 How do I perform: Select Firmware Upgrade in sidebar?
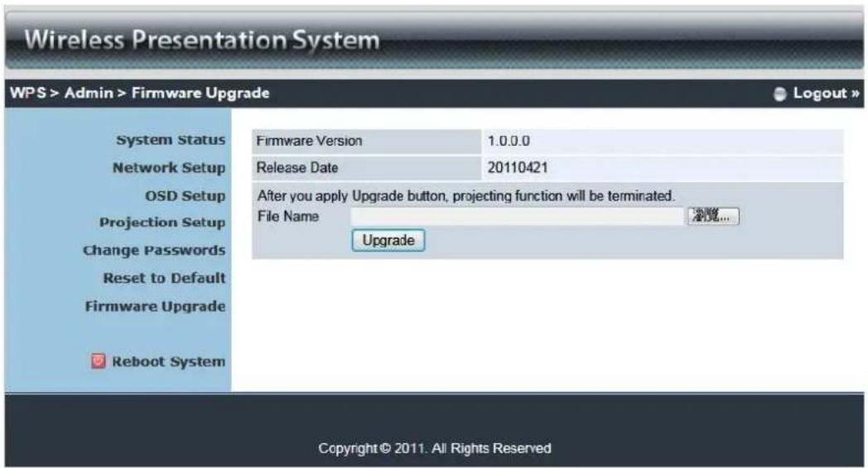click(x=155, y=306)
